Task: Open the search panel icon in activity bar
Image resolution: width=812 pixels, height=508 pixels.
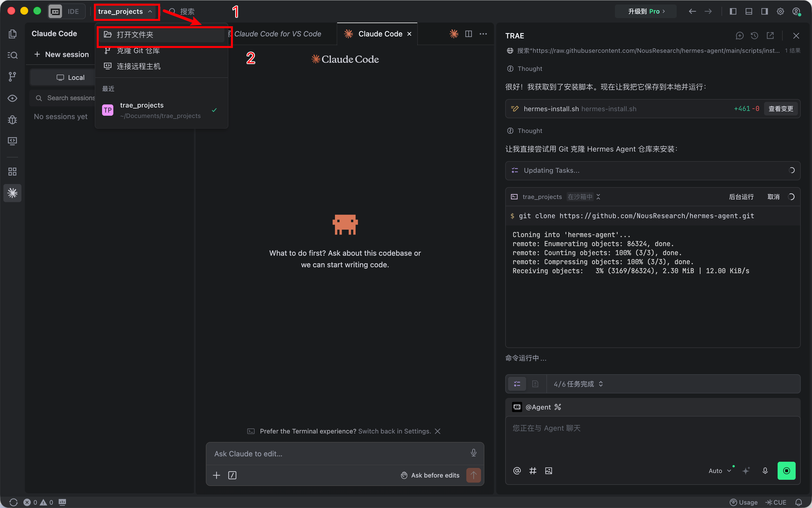Action: (12, 55)
